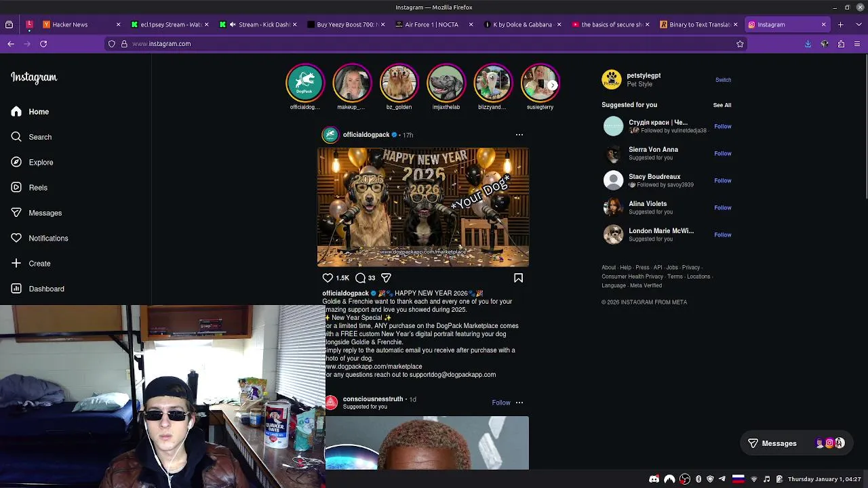Follow the Студія краси account
This screenshot has height=488, width=868.
[723, 126]
